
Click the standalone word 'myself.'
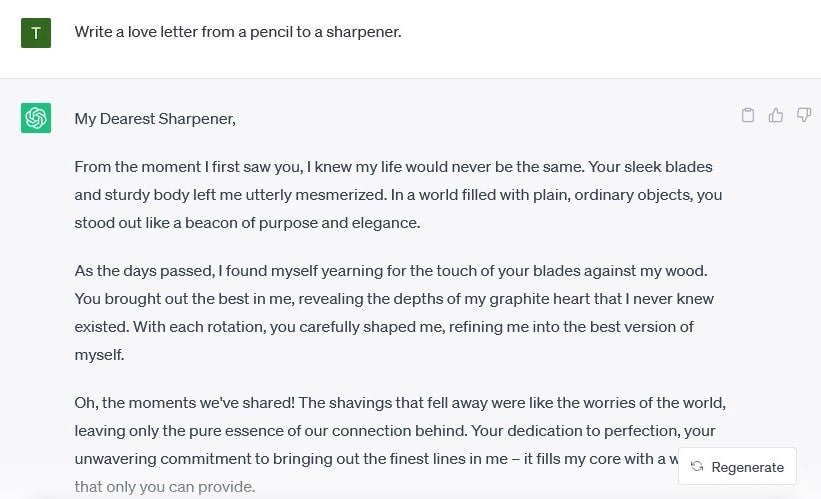pyautogui.click(x=99, y=355)
